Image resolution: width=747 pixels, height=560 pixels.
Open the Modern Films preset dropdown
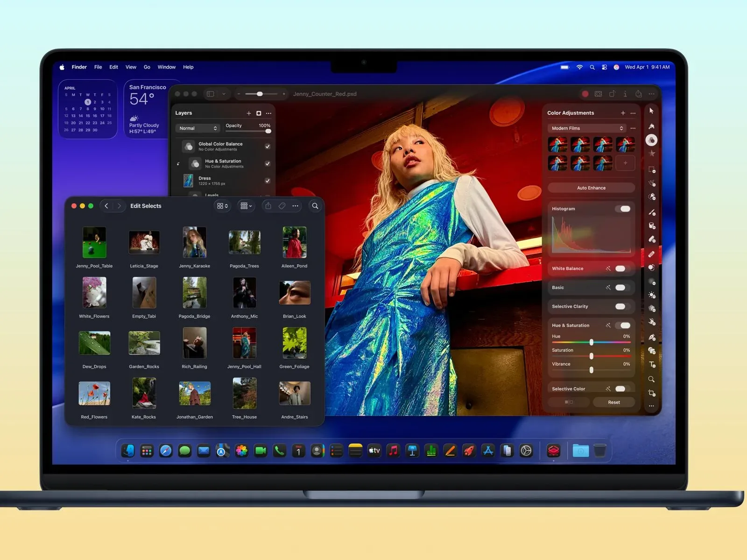(x=587, y=128)
